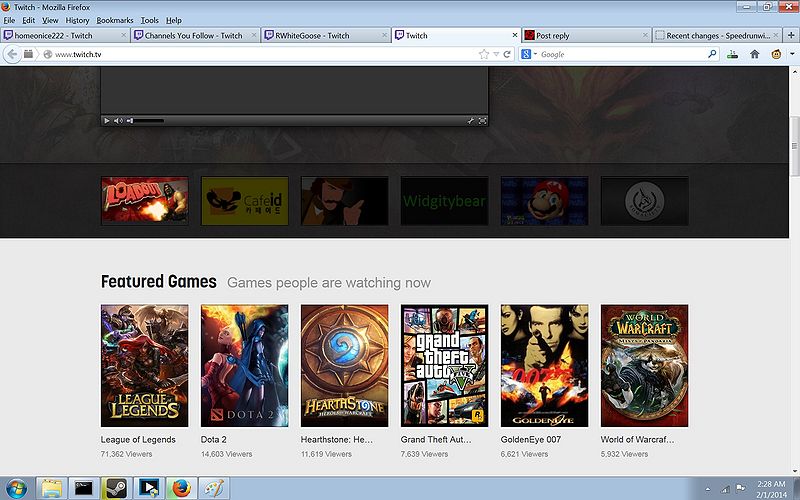Select the Widgitybear featured stream thumbnail
This screenshot has width=800, height=500.
click(444, 201)
